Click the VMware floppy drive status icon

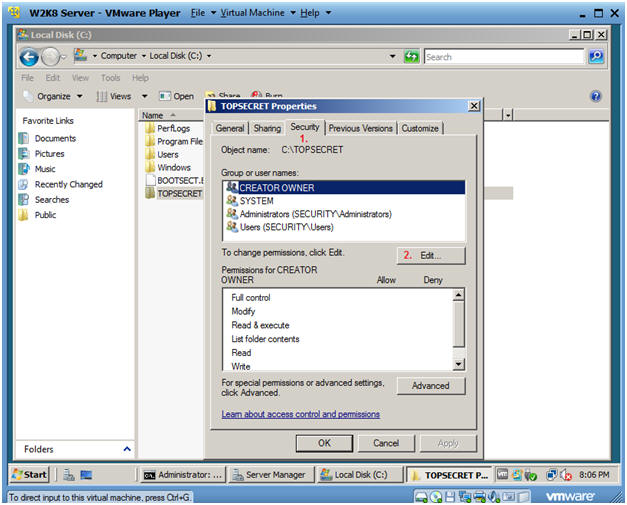coord(450,497)
